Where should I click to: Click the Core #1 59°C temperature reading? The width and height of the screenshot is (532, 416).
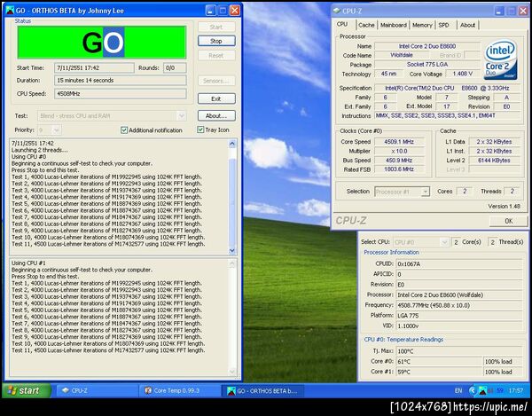pos(439,372)
